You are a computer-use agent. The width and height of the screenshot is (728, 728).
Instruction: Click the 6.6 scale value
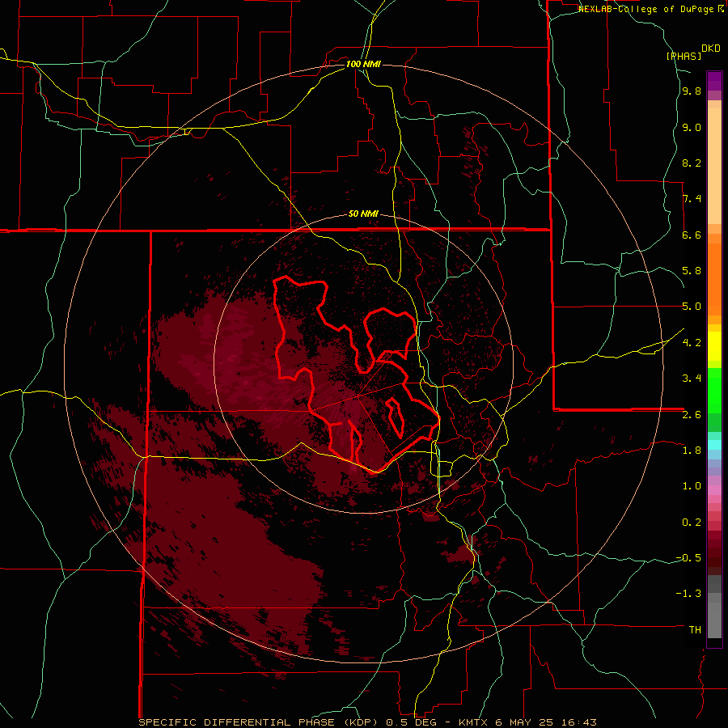pyautogui.click(x=692, y=235)
